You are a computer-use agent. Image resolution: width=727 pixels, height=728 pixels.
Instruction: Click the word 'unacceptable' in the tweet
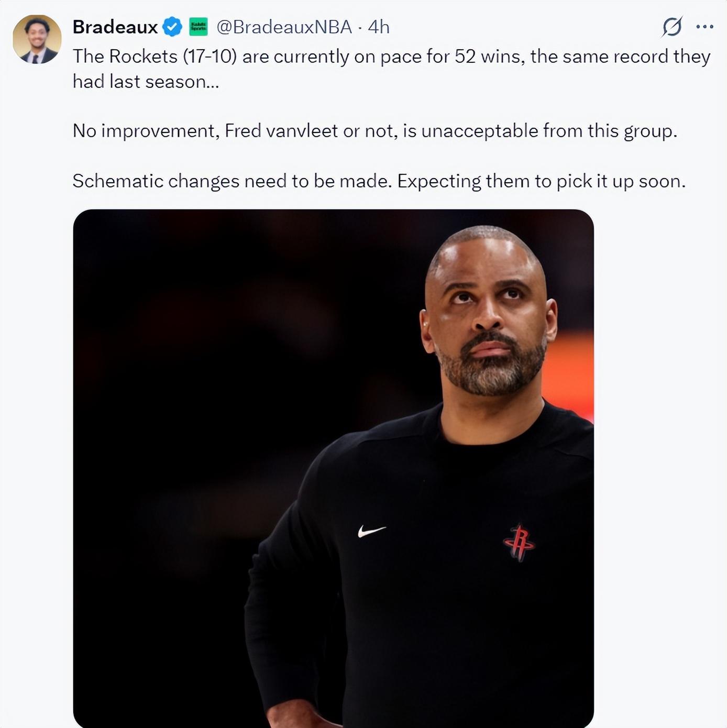click(479, 131)
